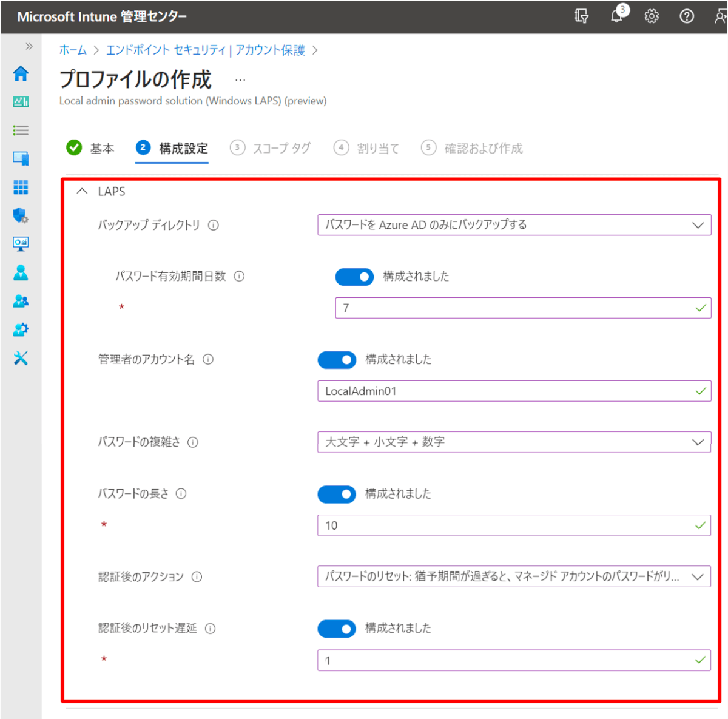Image resolution: width=728 pixels, height=719 pixels.
Task: Click info icon next to バックアップ ディレクトリ
Action: tap(214, 225)
